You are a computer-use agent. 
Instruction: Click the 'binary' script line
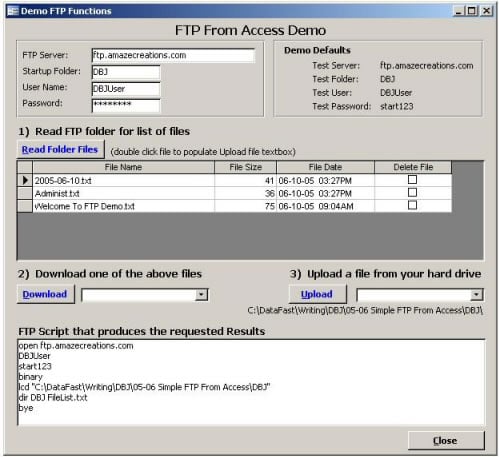coord(31,377)
